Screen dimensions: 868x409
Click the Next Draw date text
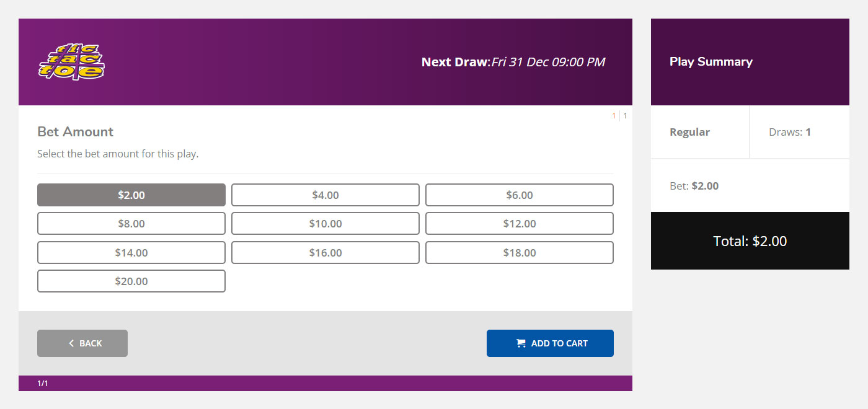[548, 62]
